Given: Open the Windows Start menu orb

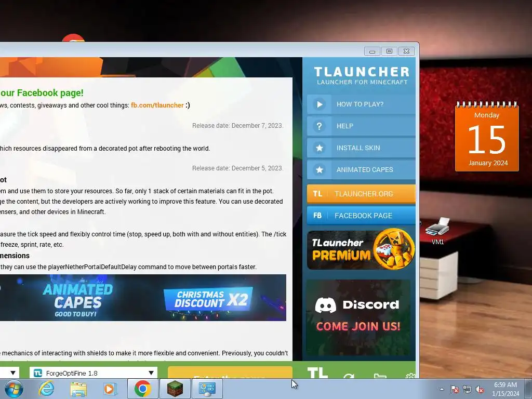Looking at the screenshot, I should tap(14, 389).
